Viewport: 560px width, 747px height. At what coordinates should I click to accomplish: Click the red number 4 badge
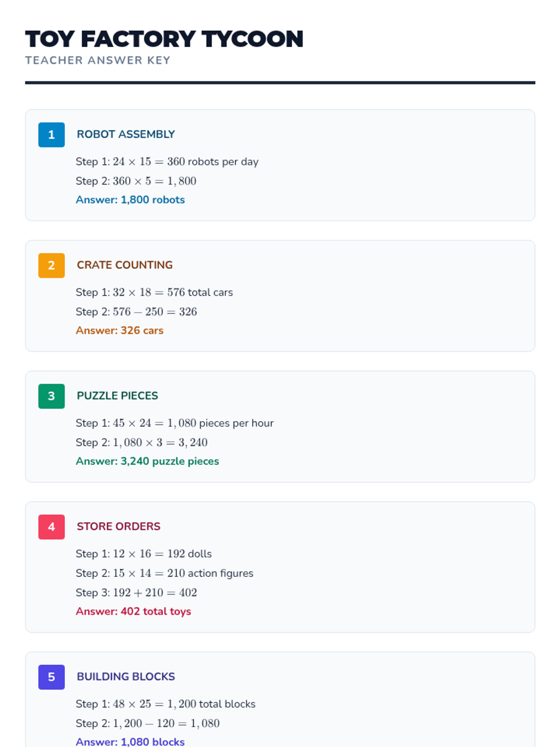tap(51, 527)
